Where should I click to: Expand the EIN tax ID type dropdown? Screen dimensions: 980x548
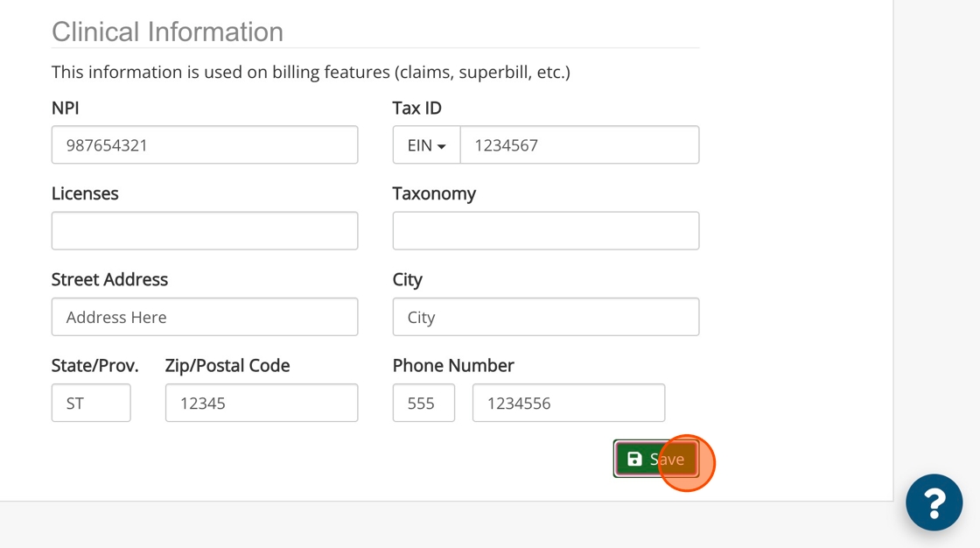point(426,145)
